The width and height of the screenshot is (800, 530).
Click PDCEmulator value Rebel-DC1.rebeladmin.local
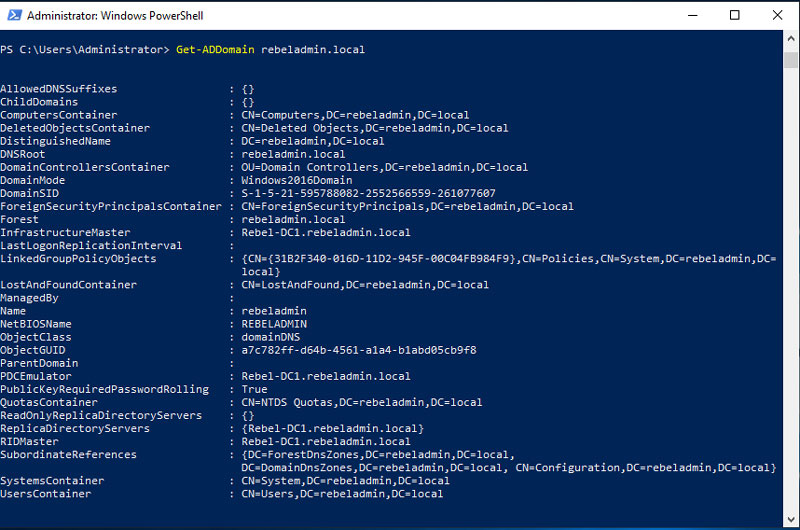(x=326, y=376)
